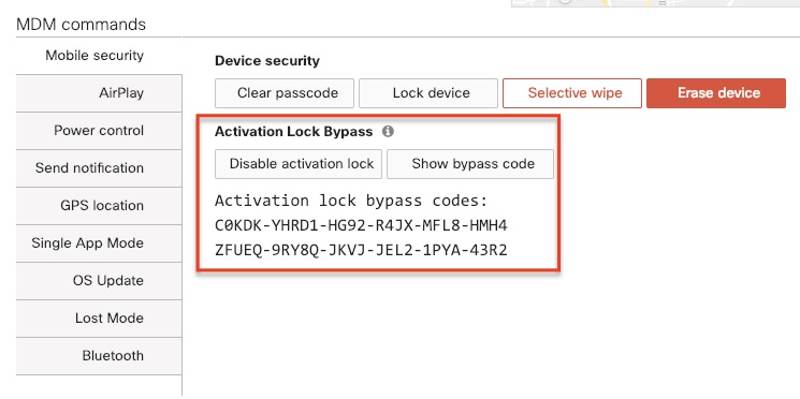Select the bypass code starting with ZFUEQ

tap(361, 250)
